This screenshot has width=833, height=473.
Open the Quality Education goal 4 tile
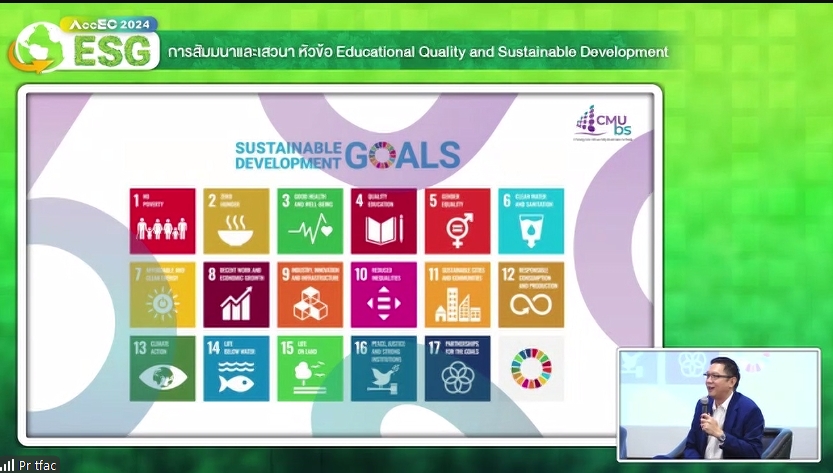point(383,221)
